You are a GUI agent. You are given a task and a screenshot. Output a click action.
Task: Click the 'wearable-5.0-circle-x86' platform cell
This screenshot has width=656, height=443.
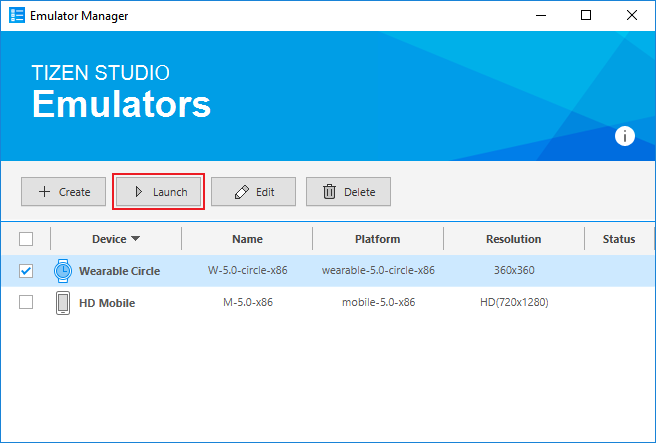pos(378,270)
